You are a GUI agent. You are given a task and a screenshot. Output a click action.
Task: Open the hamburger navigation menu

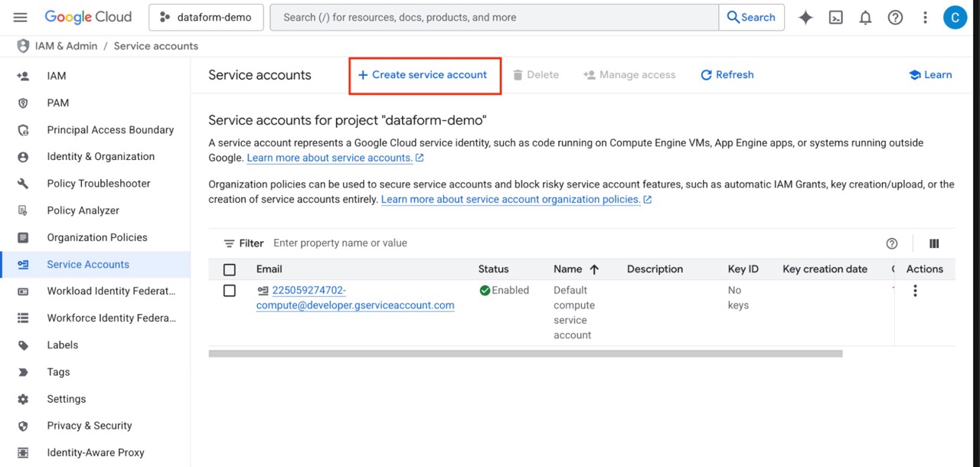point(21,18)
